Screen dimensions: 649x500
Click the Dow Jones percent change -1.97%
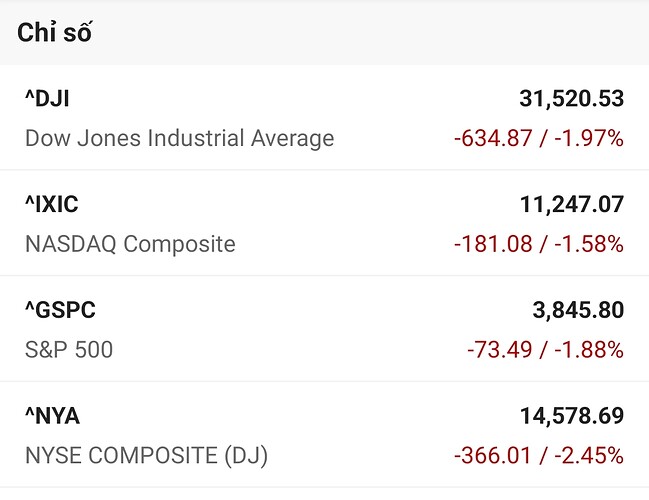(591, 138)
